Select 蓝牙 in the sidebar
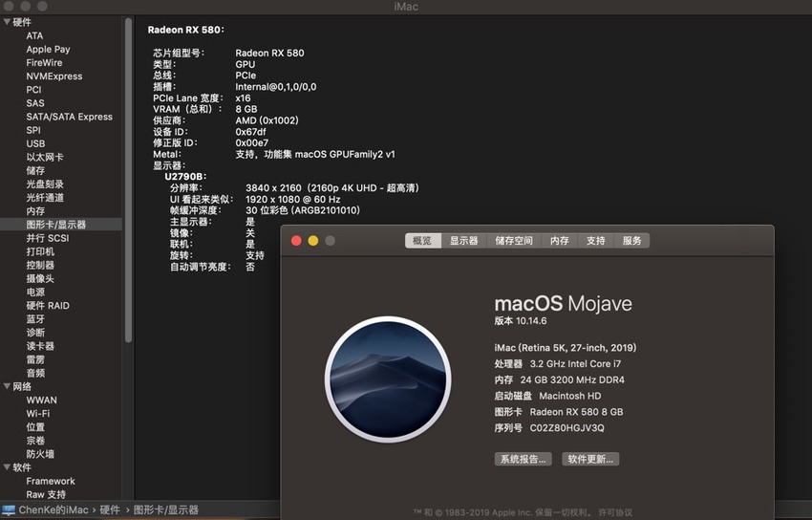Image resolution: width=812 pixels, height=520 pixels. [x=35, y=318]
